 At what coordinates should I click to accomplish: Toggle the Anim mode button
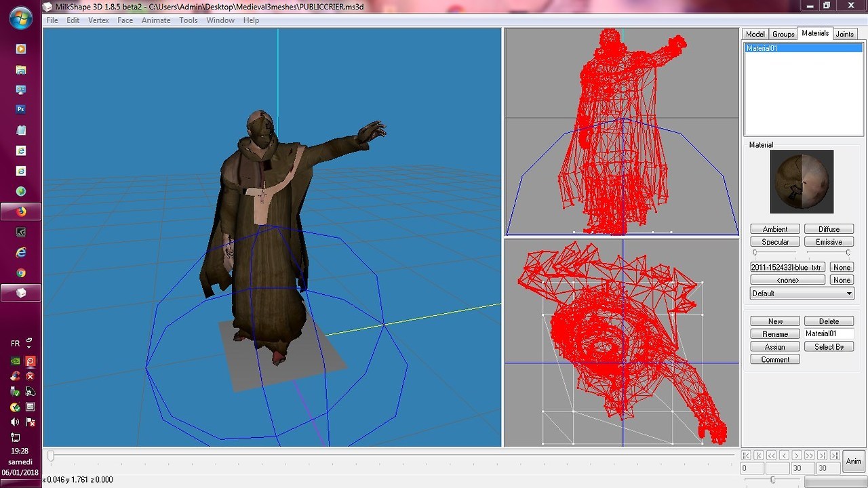(x=853, y=462)
